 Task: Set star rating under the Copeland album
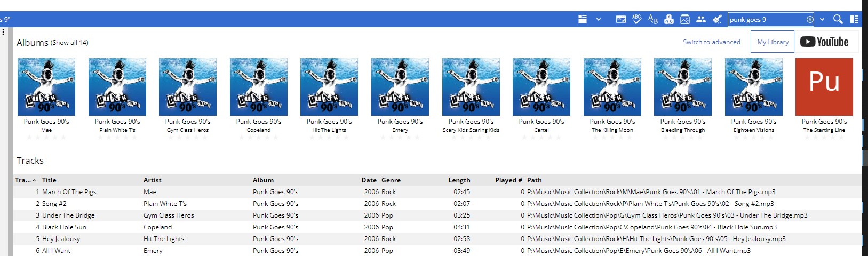(259, 138)
